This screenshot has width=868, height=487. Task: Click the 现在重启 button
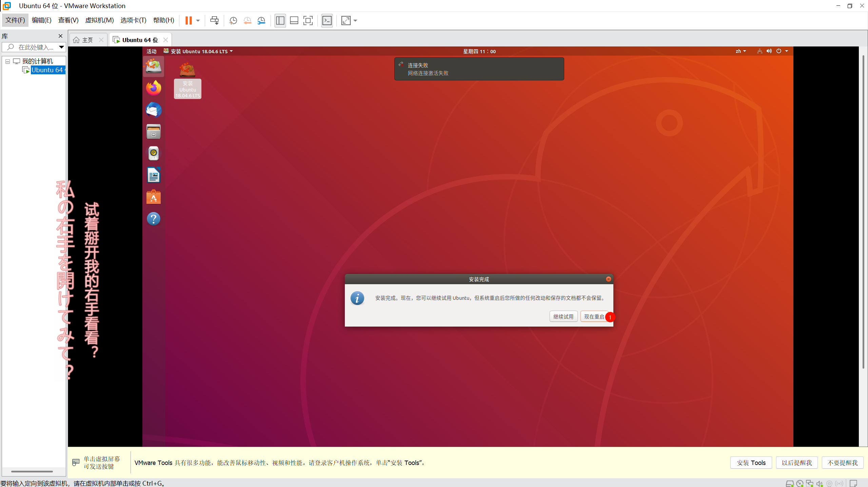coord(594,316)
